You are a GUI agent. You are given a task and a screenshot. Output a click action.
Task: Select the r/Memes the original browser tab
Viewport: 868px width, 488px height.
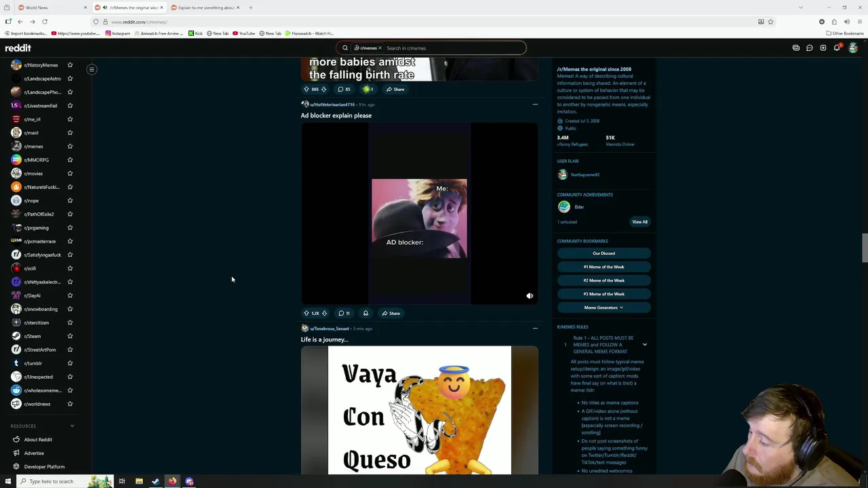pyautogui.click(x=129, y=7)
